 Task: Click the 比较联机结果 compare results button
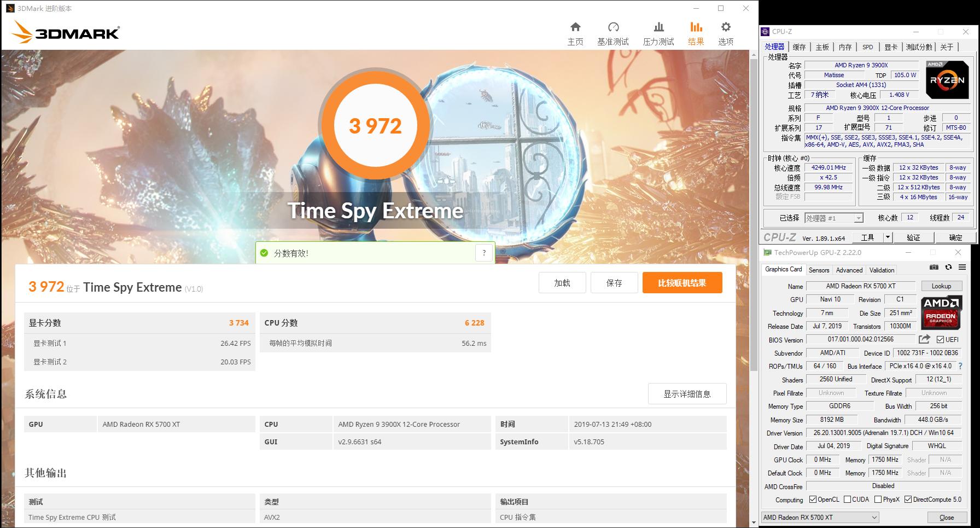pyautogui.click(x=682, y=282)
